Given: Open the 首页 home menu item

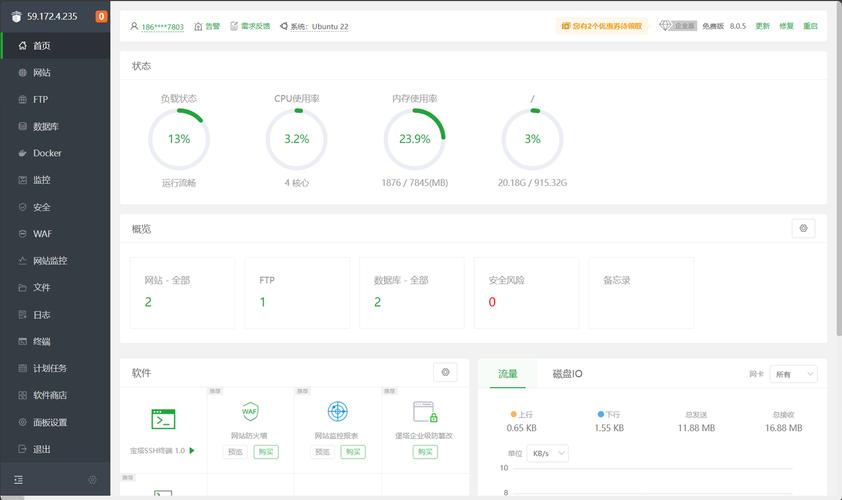Looking at the screenshot, I should pos(55,46).
